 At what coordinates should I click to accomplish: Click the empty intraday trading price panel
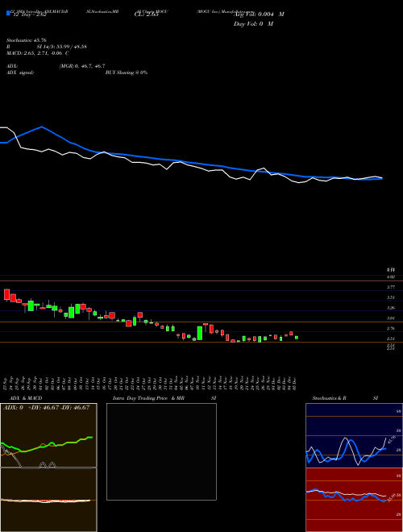click(x=161, y=451)
